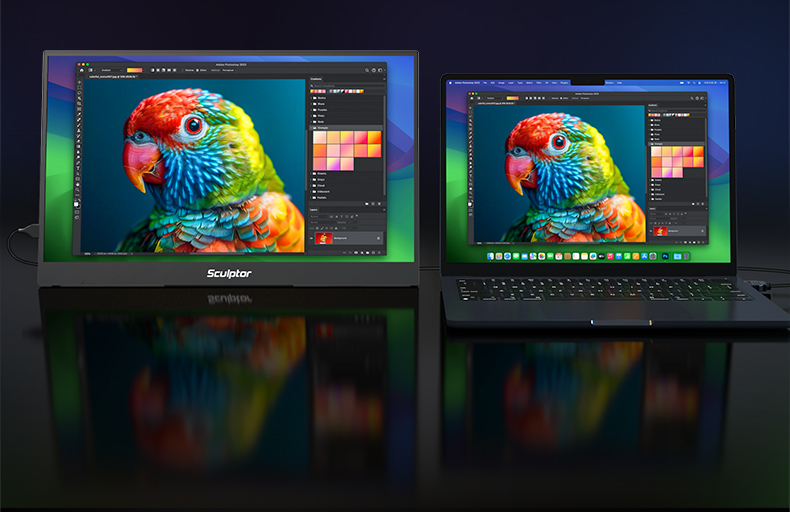This screenshot has height=512, width=790.
Task: Select the Gradients panel tab on Sculptor monitor
Action: [x=317, y=78]
